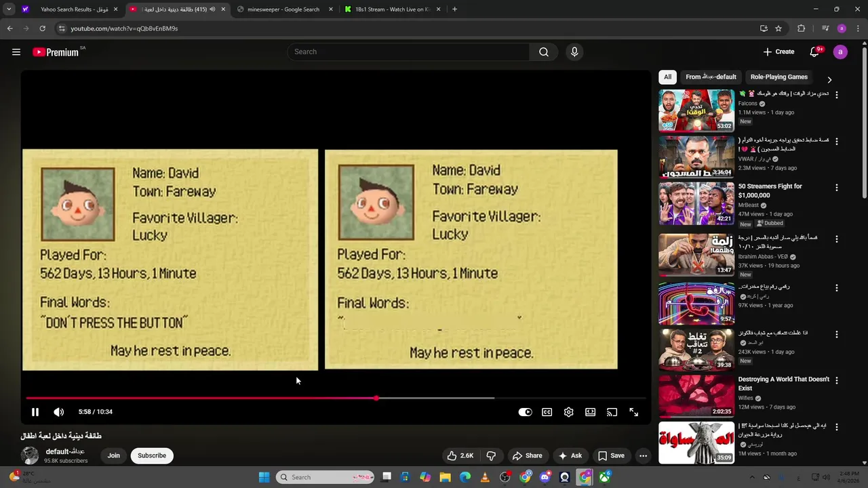Launch VLC from the taskbar
Screen dimensions: 868x488
(485, 477)
